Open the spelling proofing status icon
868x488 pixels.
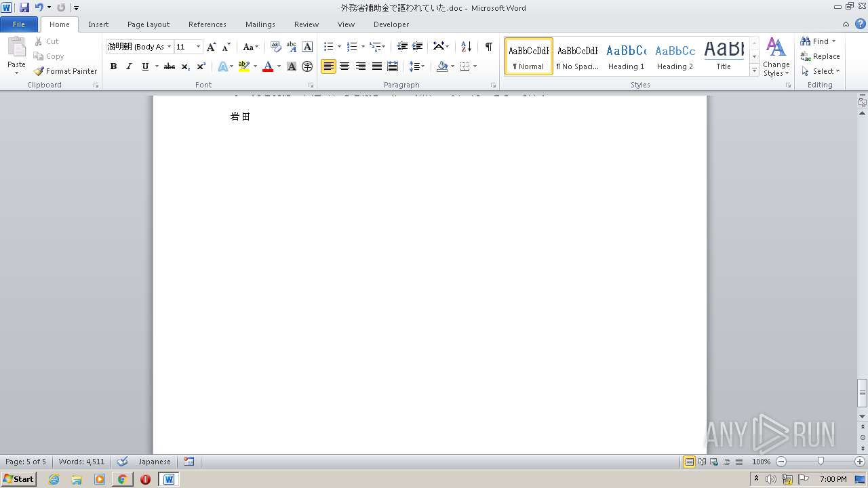coord(122,462)
